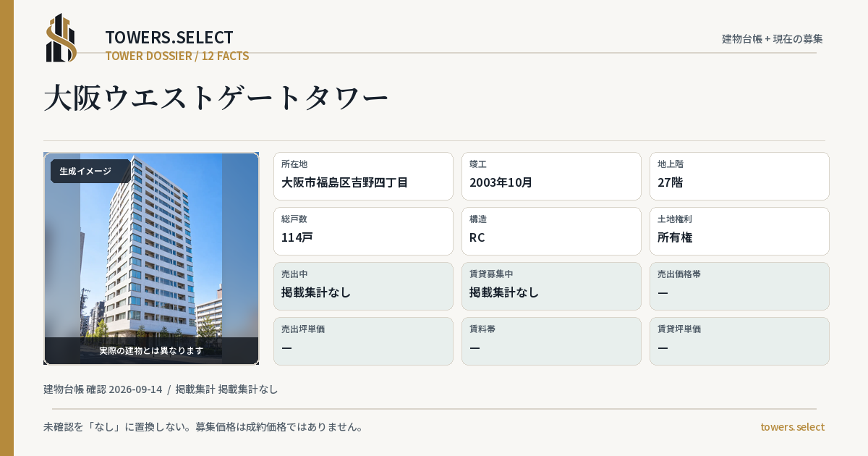The image size is (868, 456).
Task: Click the 生成イメージ badge on photo
Action: [90, 172]
